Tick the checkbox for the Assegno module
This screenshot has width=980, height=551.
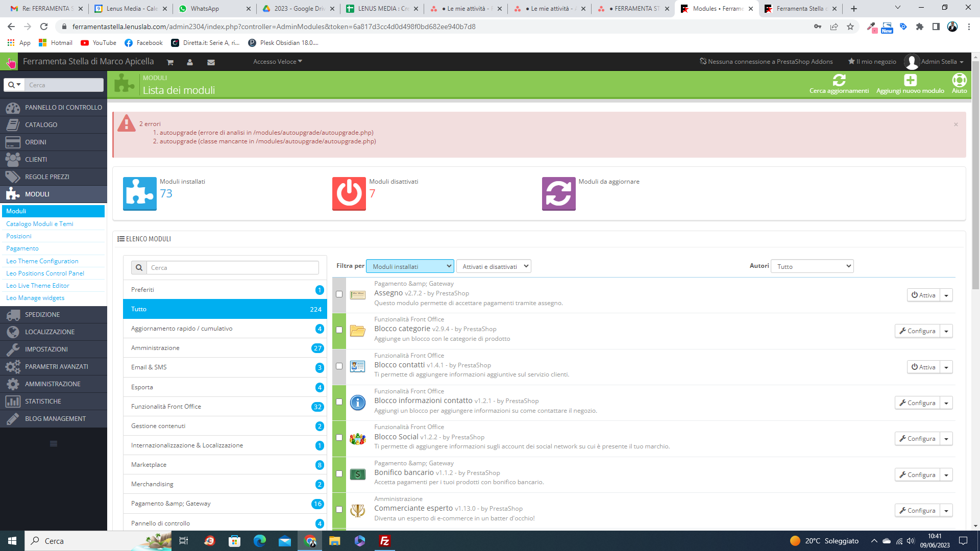339,294
